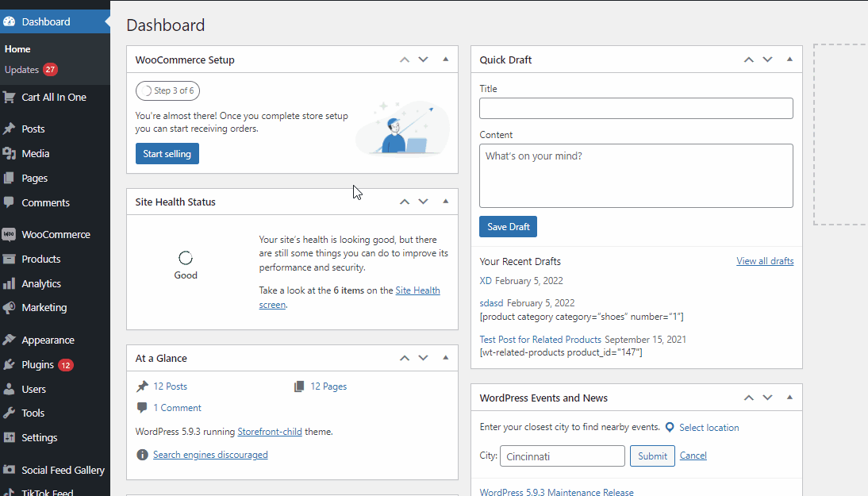The image size is (868, 496).
Task: Move At a Glance widget up
Action: [x=405, y=358]
